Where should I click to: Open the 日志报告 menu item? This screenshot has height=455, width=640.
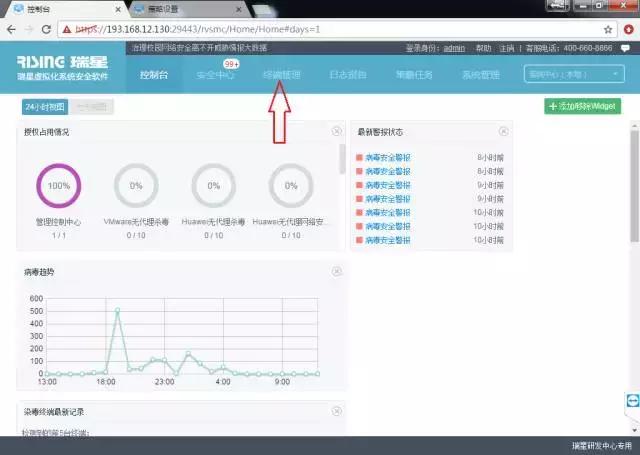click(348, 75)
